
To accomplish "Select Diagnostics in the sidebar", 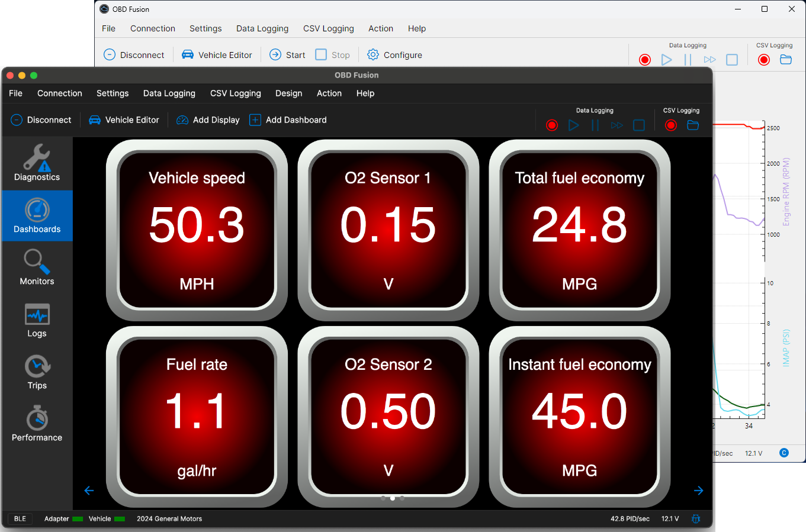I will click(37, 163).
